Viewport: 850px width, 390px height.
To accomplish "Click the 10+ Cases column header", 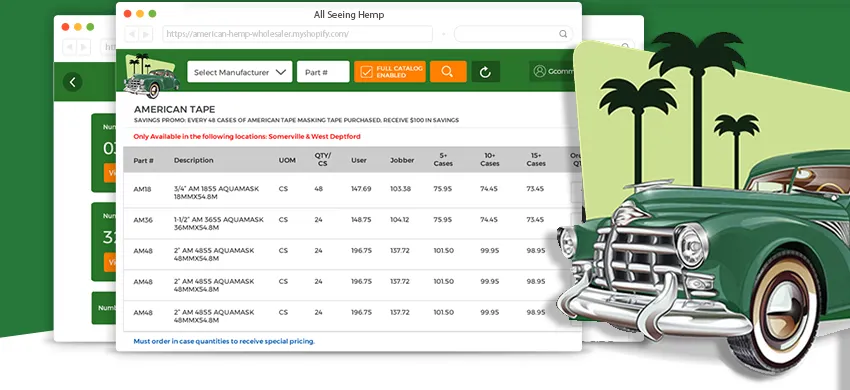I will coord(490,159).
